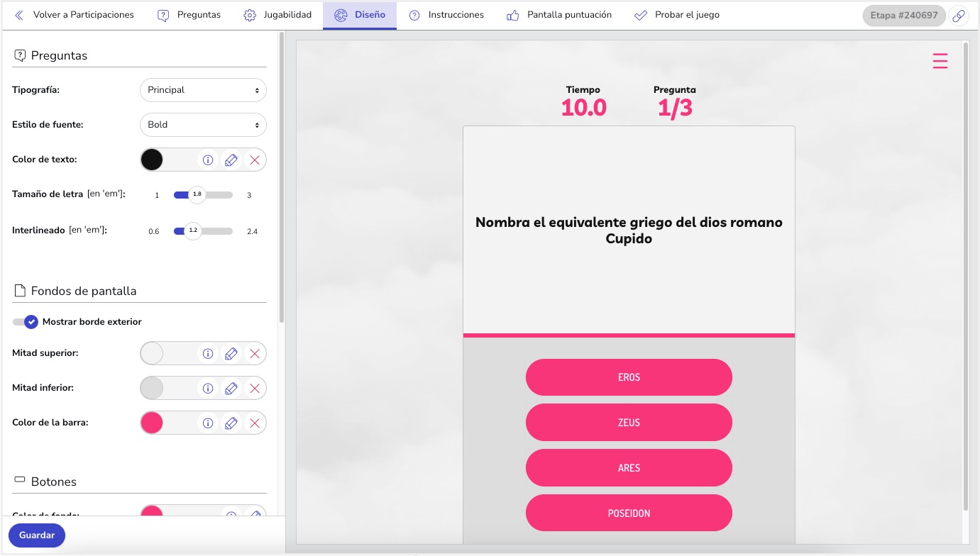Click the 'Botones' section heading

pyautogui.click(x=54, y=482)
